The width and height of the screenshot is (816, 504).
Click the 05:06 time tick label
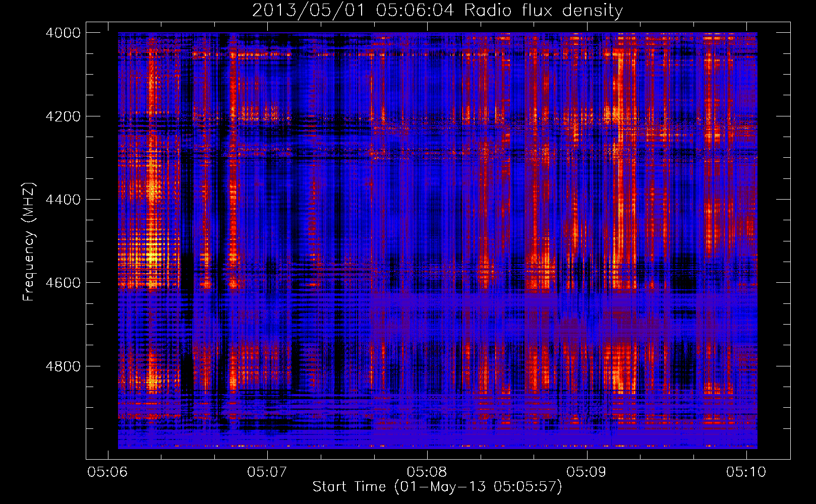click(107, 472)
